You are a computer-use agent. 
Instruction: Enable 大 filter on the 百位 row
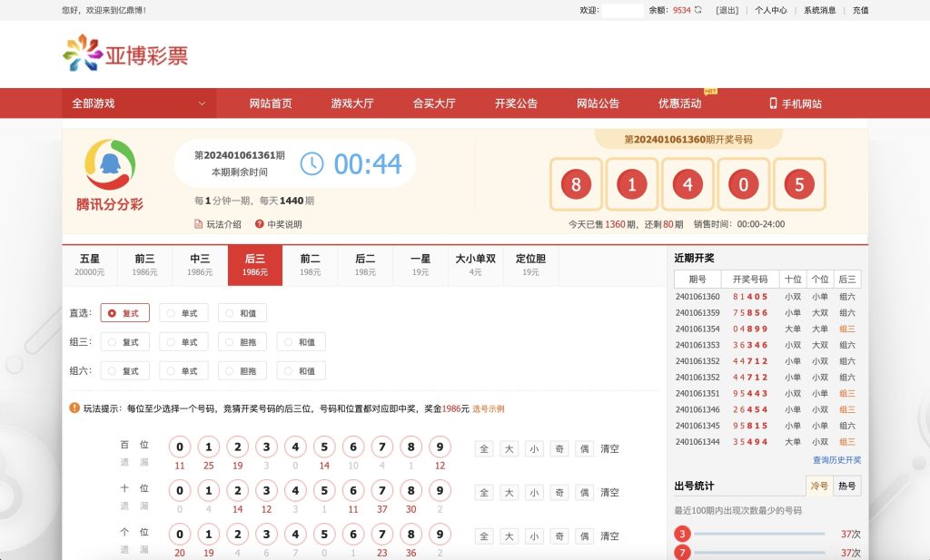tap(509, 448)
